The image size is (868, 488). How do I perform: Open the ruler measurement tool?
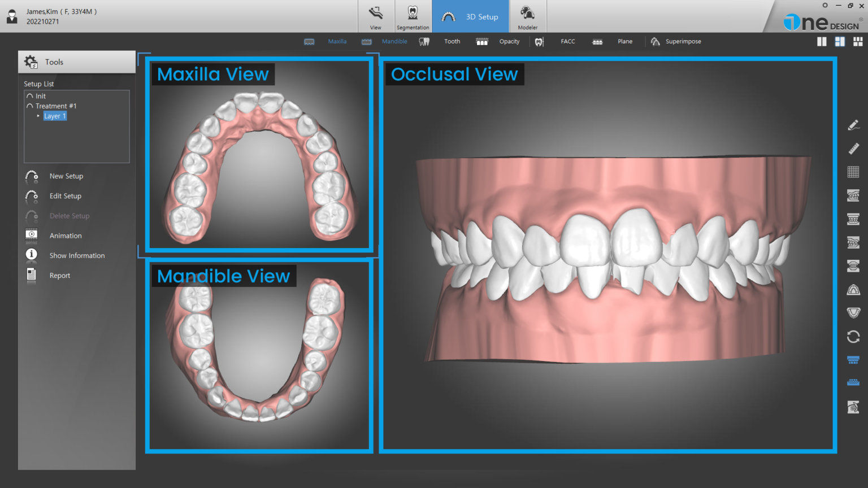tap(853, 149)
